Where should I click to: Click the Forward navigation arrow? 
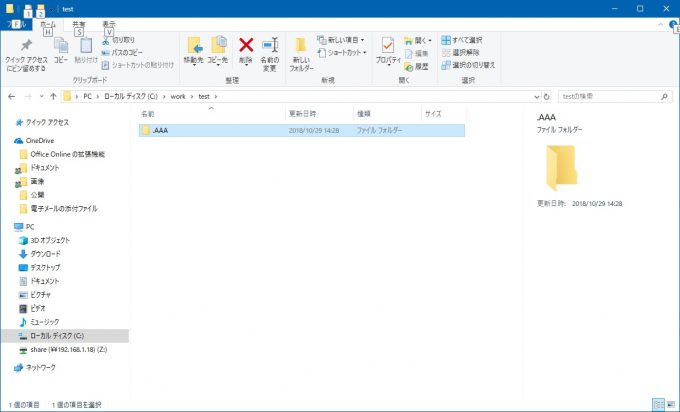click(28, 96)
